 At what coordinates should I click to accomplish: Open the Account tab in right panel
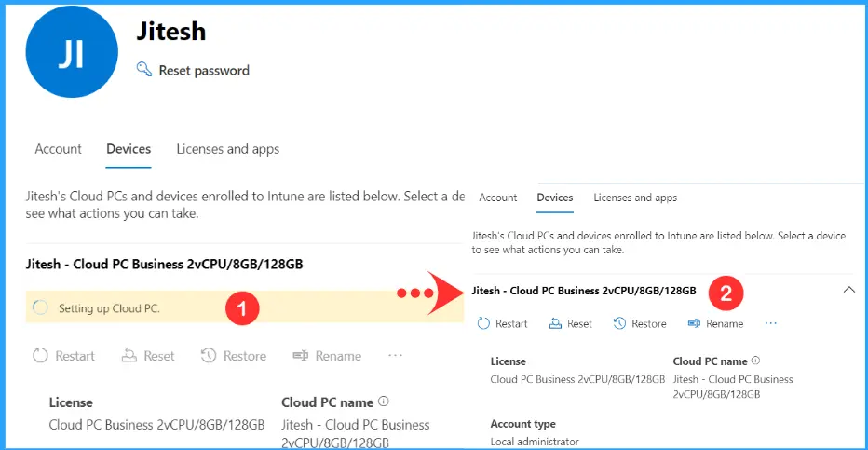(x=497, y=198)
